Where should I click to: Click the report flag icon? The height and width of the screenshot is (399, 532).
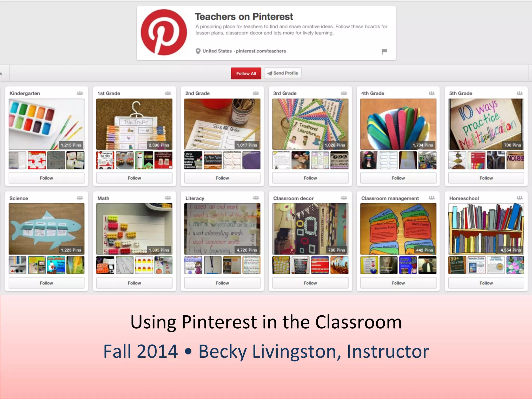pos(384,51)
